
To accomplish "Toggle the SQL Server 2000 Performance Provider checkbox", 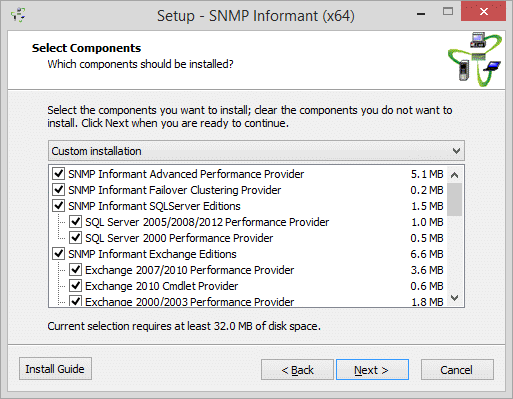I will pos(76,238).
